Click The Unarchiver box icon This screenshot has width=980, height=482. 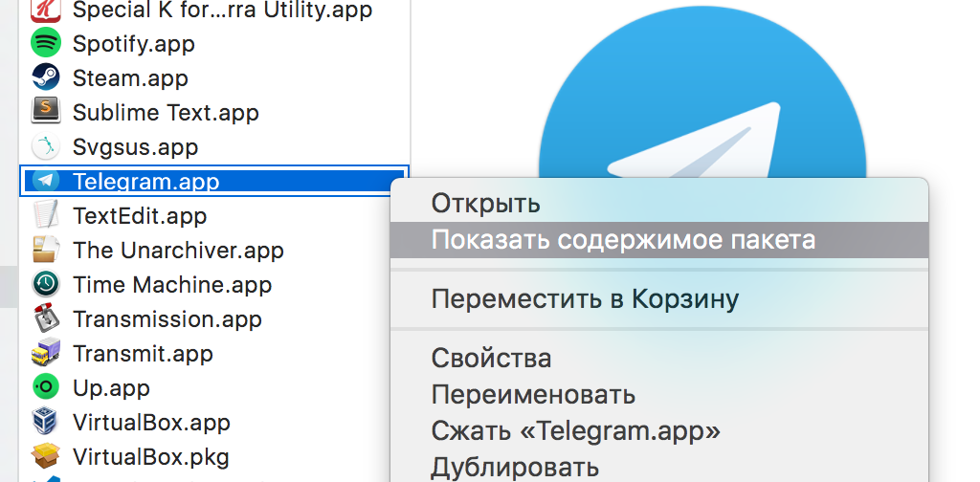45,251
